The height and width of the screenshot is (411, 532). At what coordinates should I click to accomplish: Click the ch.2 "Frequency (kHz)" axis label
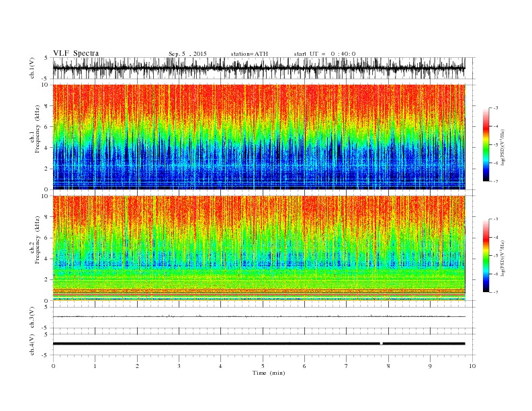37,240
